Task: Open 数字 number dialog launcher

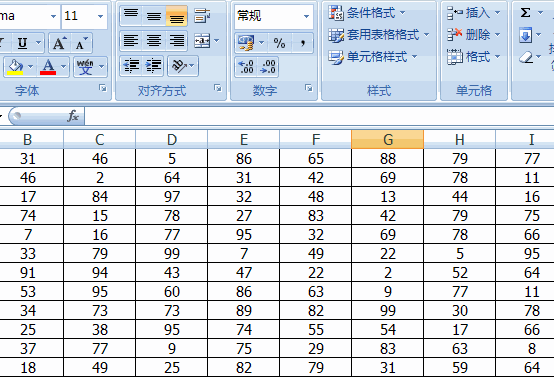Action: point(309,88)
